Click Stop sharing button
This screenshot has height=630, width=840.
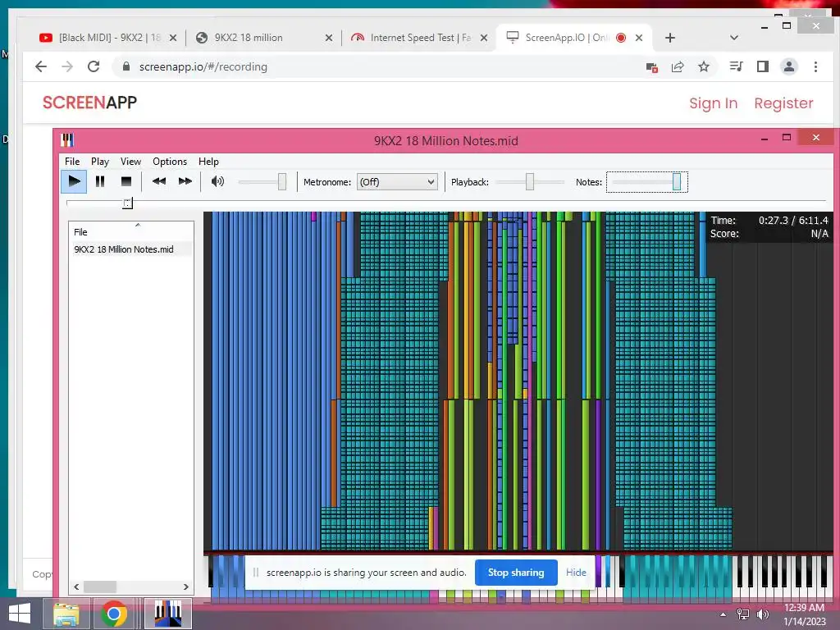click(x=516, y=572)
